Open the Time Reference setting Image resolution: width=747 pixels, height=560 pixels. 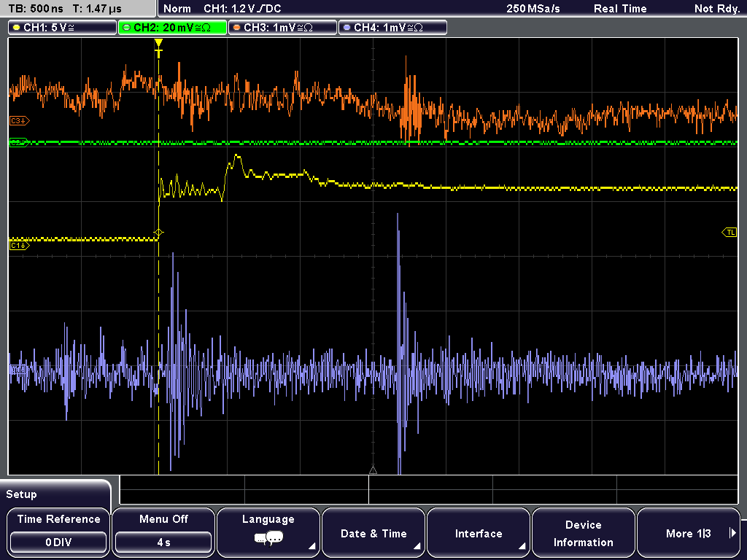pos(58,532)
